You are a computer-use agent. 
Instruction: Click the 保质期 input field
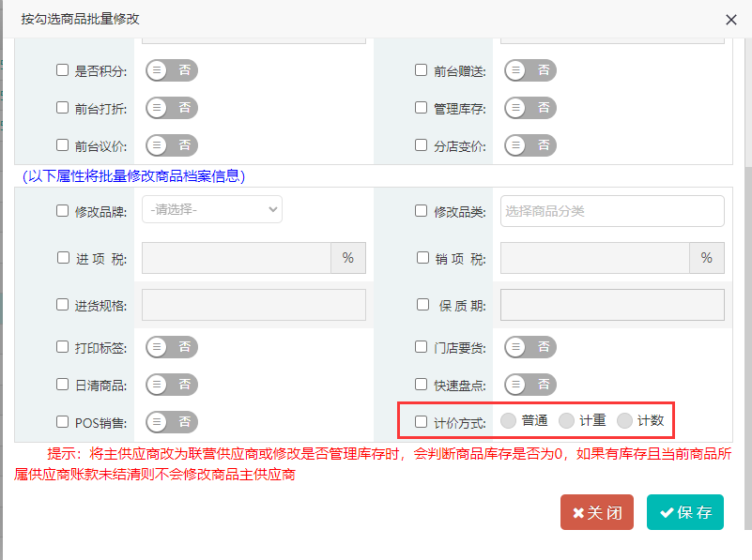612,305
